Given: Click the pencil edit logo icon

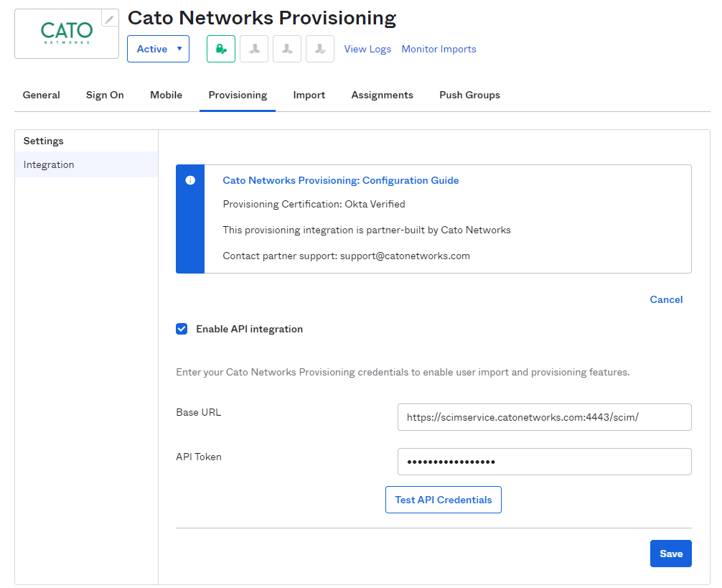Looking at the screenshot, I should tap(110, 19).
